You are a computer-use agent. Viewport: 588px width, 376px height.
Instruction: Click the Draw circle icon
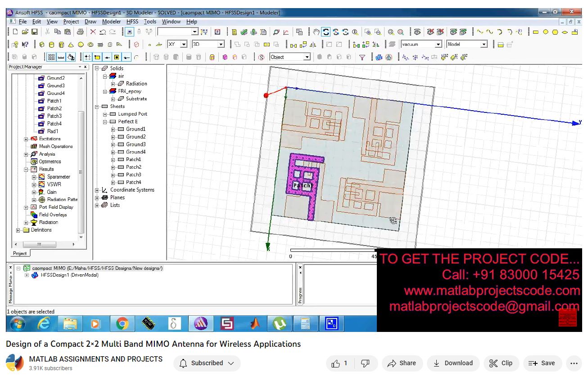(545, 32)
